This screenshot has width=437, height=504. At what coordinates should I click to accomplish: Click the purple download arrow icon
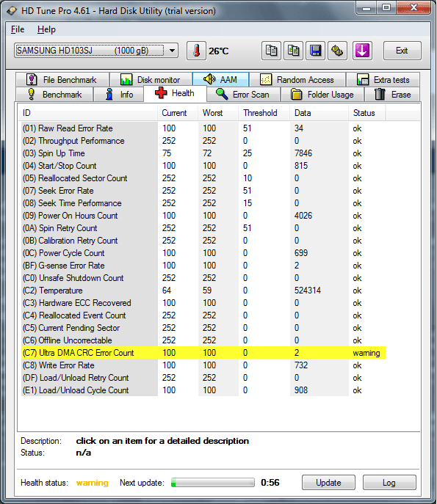(x=362, y=51)
